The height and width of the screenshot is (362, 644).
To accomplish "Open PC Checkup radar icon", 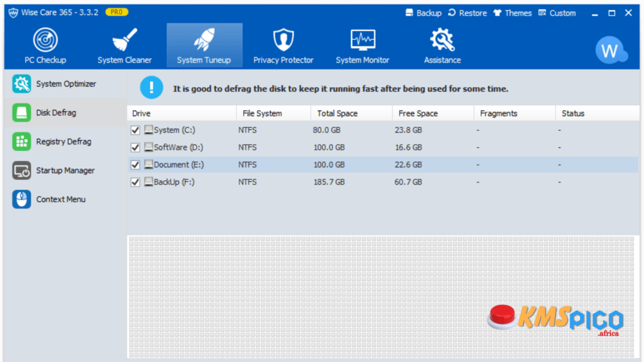I will (45, 40).
